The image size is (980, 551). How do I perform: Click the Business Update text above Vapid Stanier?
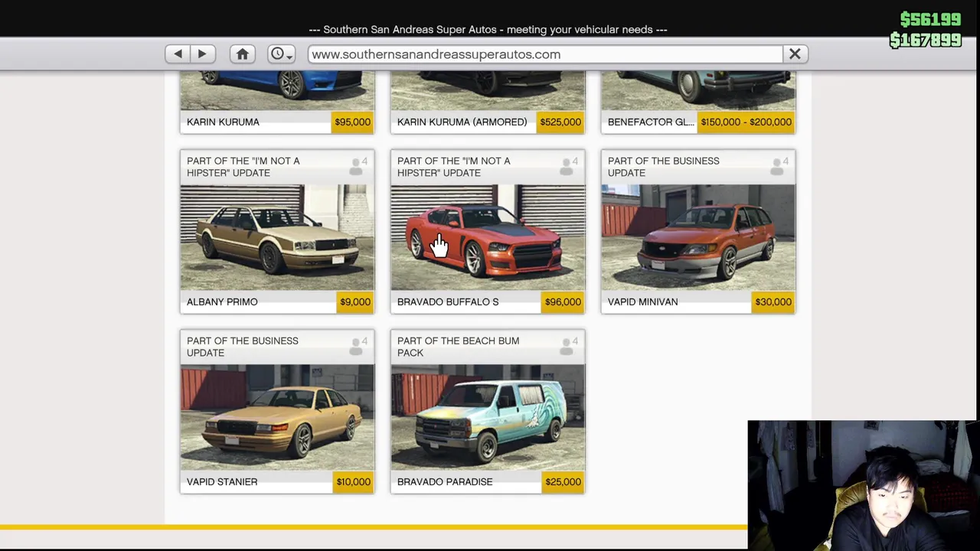pyautogui.click(x=243, y=347)
